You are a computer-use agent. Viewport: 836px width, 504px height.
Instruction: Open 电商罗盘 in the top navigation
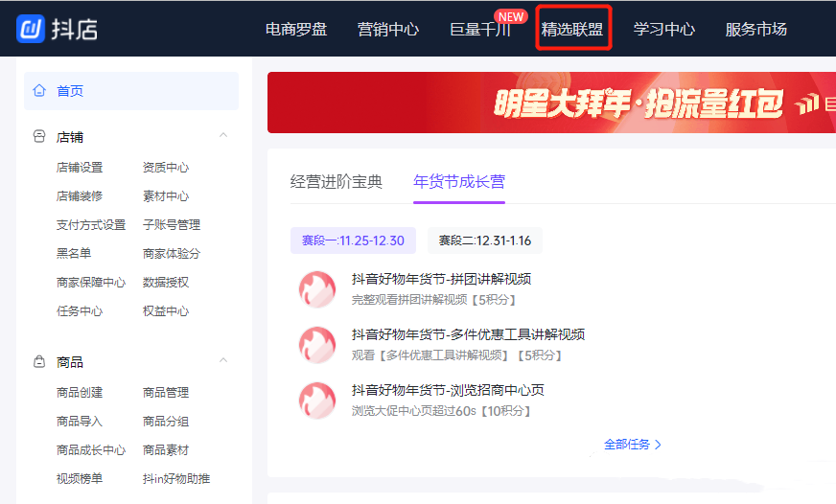tap(296, 29)
